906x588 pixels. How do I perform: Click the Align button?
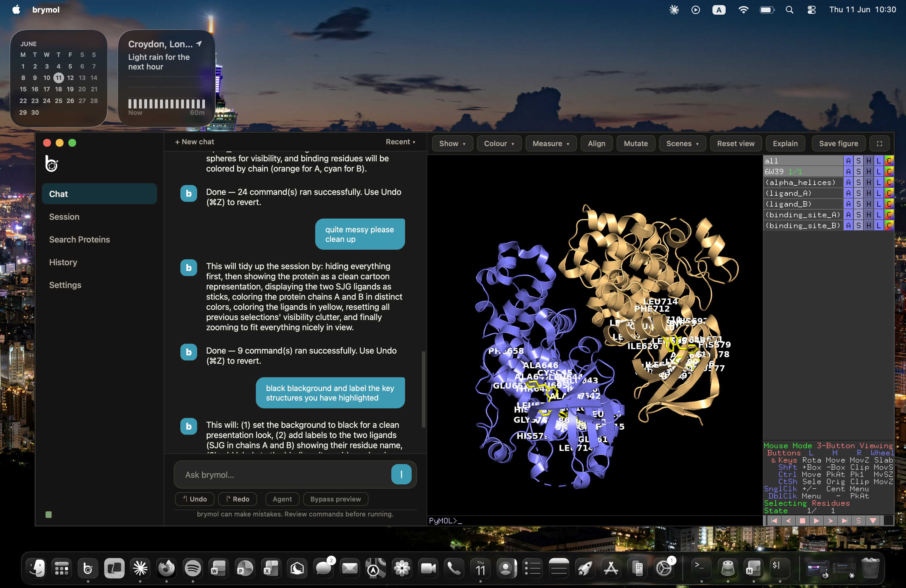[596, 143]
